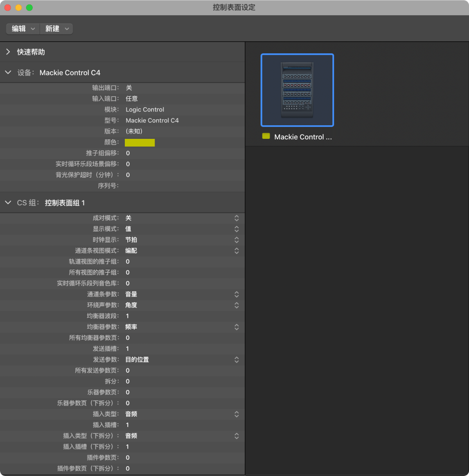The width and height of the screenshot is (469, 476).
Task: Open the 通道条视图模式 popup stepper
Action: point(237,251)
